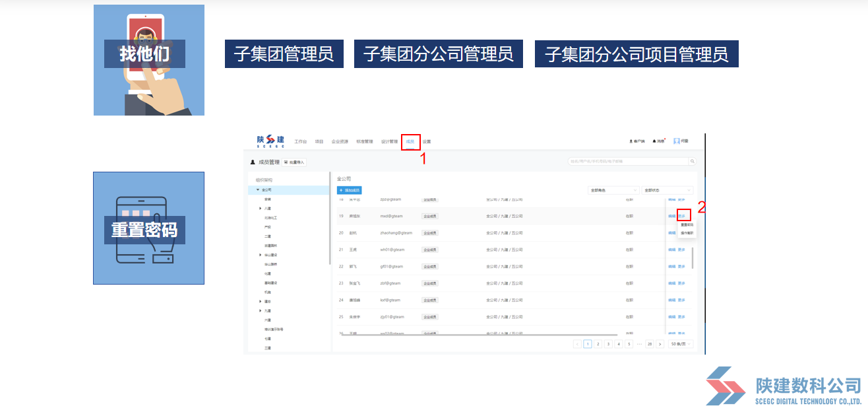Click the search magnifier icon in member search
Viewport: 868px width, 418px height.
point(692,161)
